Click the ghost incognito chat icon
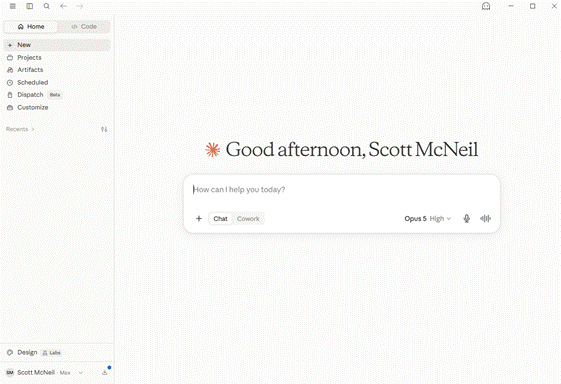 pyautogui.click(x=486, y=6)
